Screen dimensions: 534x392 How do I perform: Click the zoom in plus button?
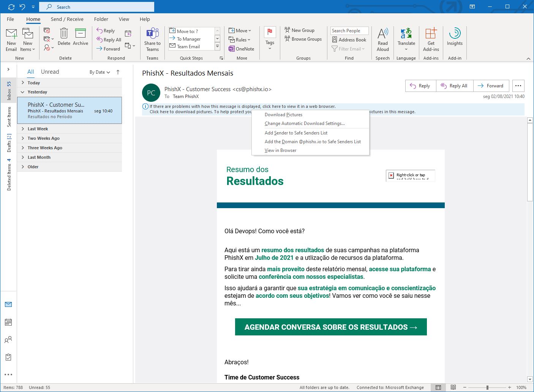(x=510, y=387)
